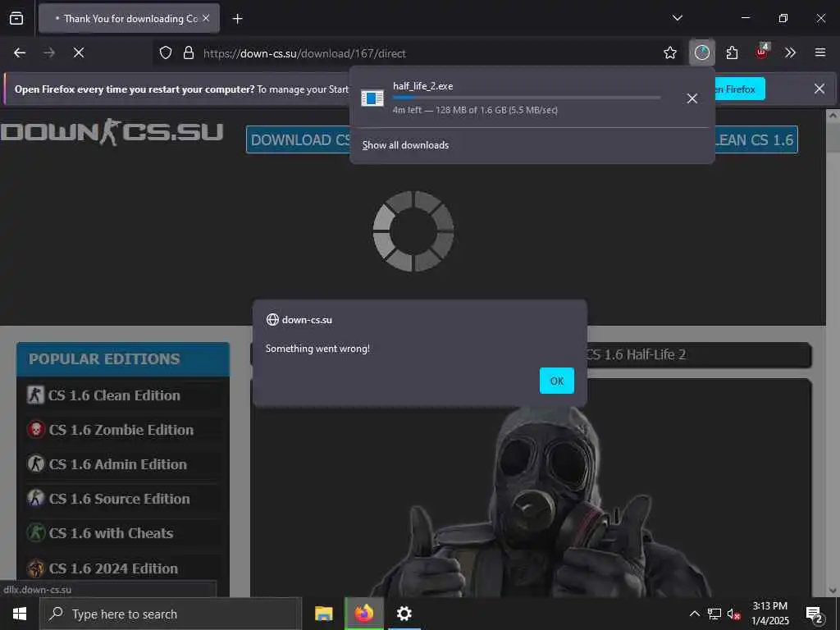Click the Firefox taskbar icon
Viewport: 840px width, 630px height.
click(363, 614)
